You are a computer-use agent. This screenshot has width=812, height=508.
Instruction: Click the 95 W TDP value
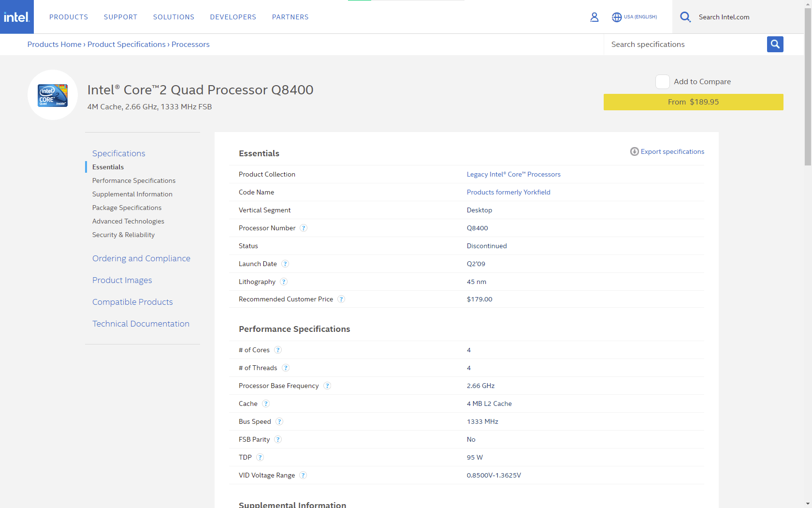(475, 457)
